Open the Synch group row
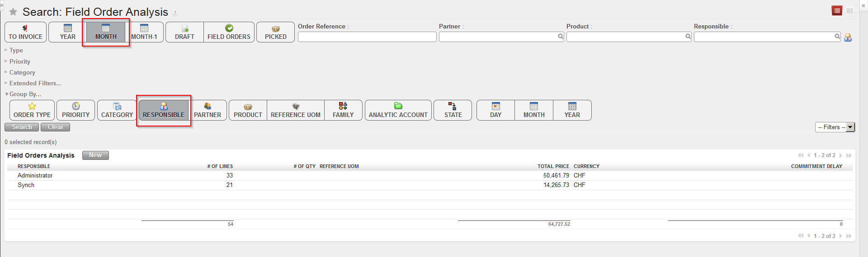The width and height of the screenshot is (868, 257). point(429,185)
